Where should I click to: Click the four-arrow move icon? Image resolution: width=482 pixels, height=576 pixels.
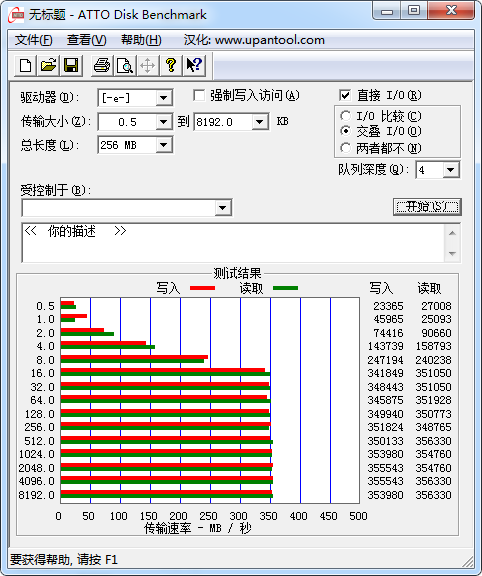148,66
